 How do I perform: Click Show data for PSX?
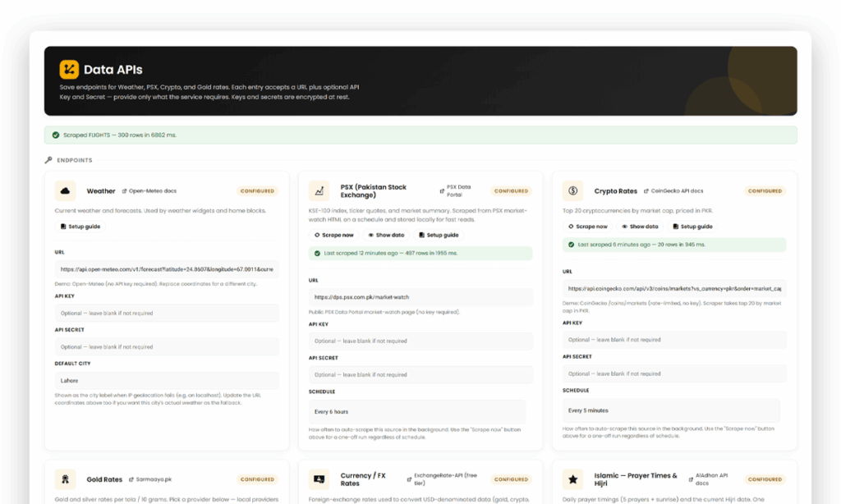(386, 235)
